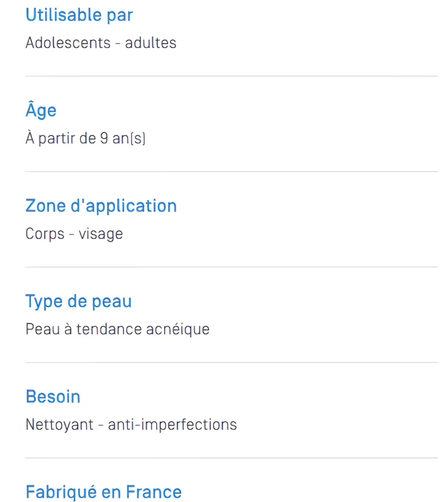
Task: Click the word 'Nettoyant' under Besoin
Action: tap(60, 424)
